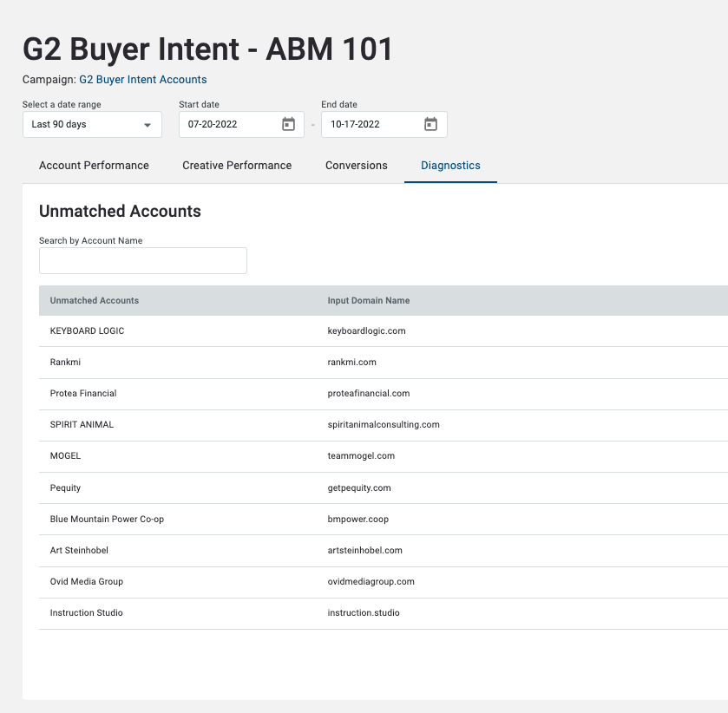Viewport: 728px width, 713px height.
Task: Click the teammogel.com domain cell
Action: [x=361, y=456]
